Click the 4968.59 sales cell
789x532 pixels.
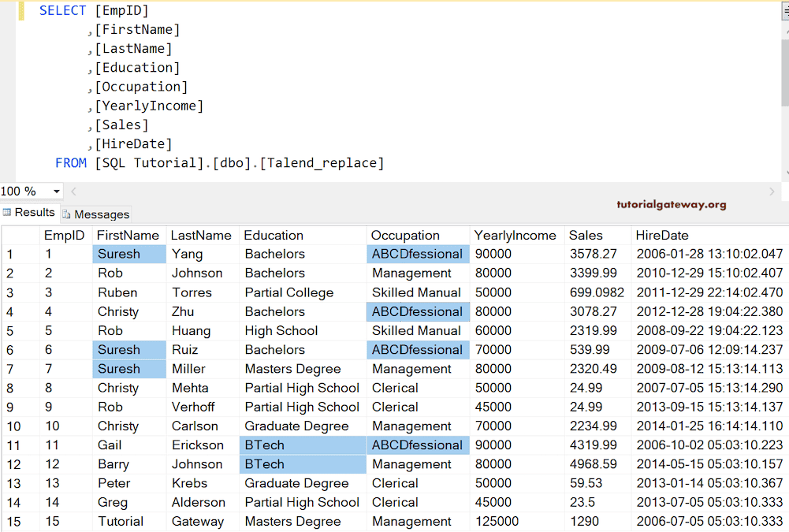(x=597, y=464)
